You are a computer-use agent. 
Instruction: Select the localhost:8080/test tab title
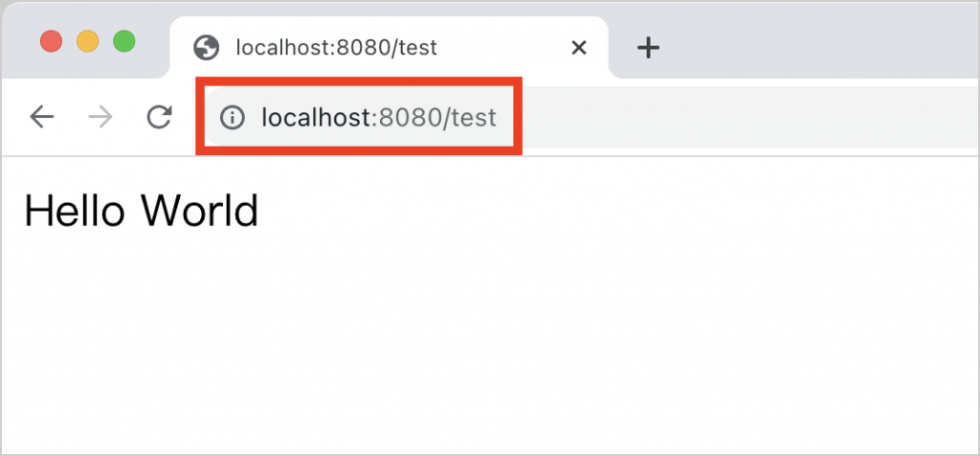click(x=336, y=47)
